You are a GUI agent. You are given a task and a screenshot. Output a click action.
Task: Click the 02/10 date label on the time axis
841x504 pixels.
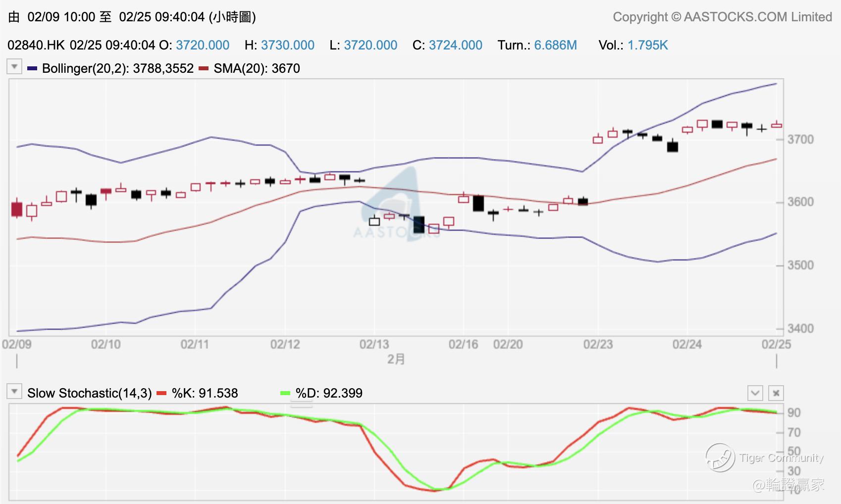pos(106,344)
